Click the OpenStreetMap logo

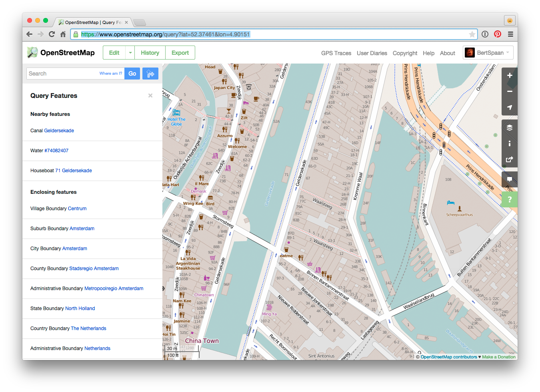click(x=61, y=52)
